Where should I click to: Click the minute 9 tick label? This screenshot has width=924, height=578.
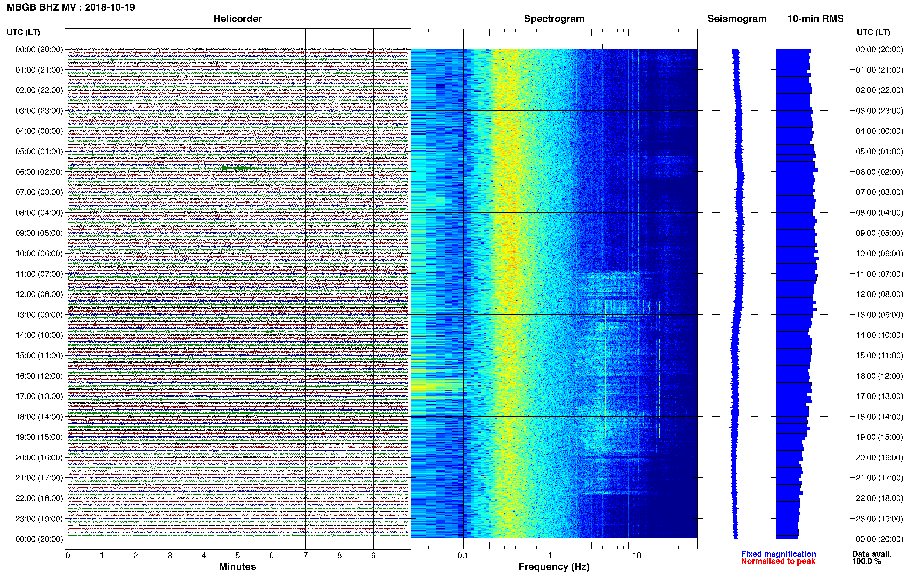click(373, 555)
